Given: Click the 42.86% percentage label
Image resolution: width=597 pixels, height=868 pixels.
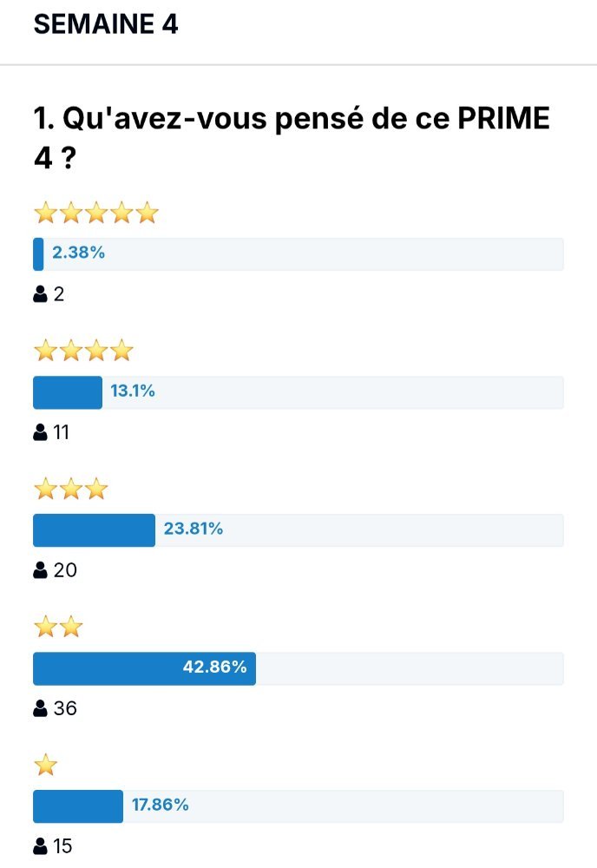Looking at the screenshot, I should (214, 667).
